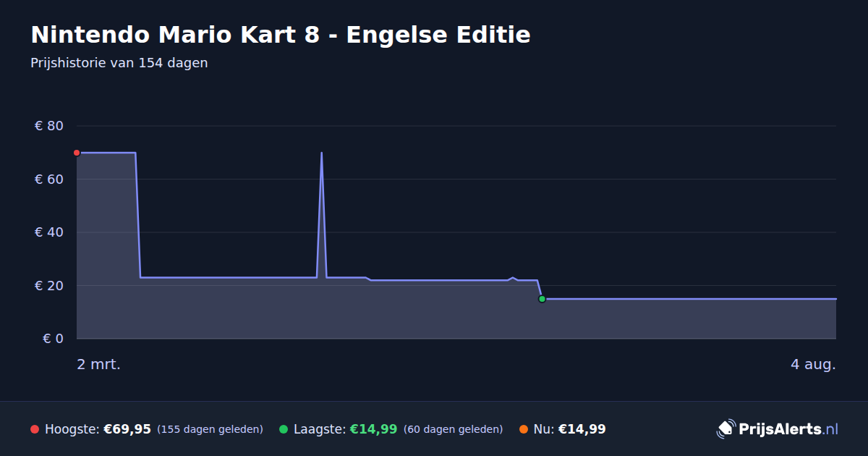Select the green lowest-price marker on chart
868x456 pixels.
pyautogui.click(x=542, y=299)
